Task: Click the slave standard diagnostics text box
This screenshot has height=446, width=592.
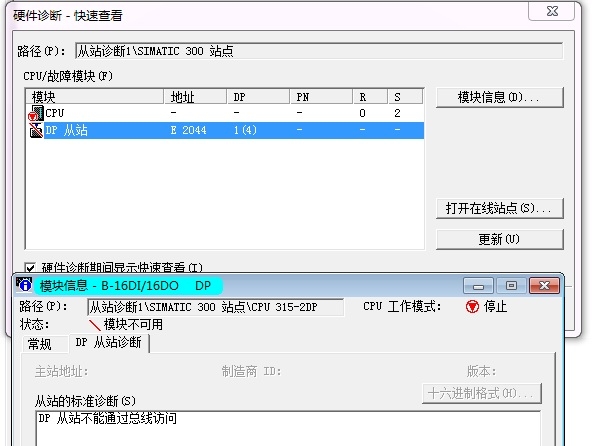Action: coord(288,428)
